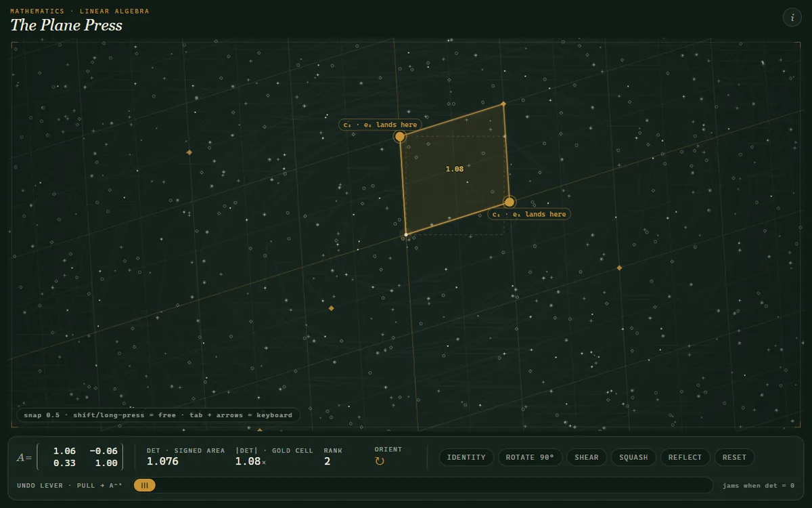
Task: Click the 1.08 area label in gold cell
Action: click(x=455, y=169)
